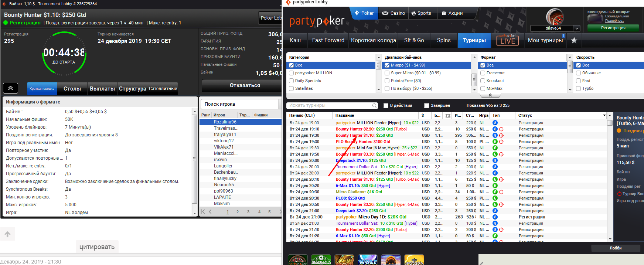Click 6-max icon on PLO Bounty Hunter row
This screenshot has width=644, height=265.
point(495,142)
